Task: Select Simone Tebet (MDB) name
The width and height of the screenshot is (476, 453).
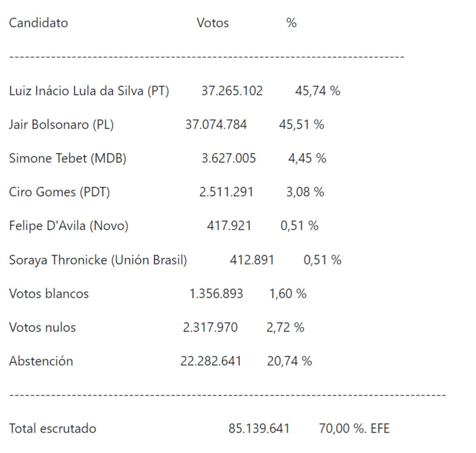Action: point(68,158)
